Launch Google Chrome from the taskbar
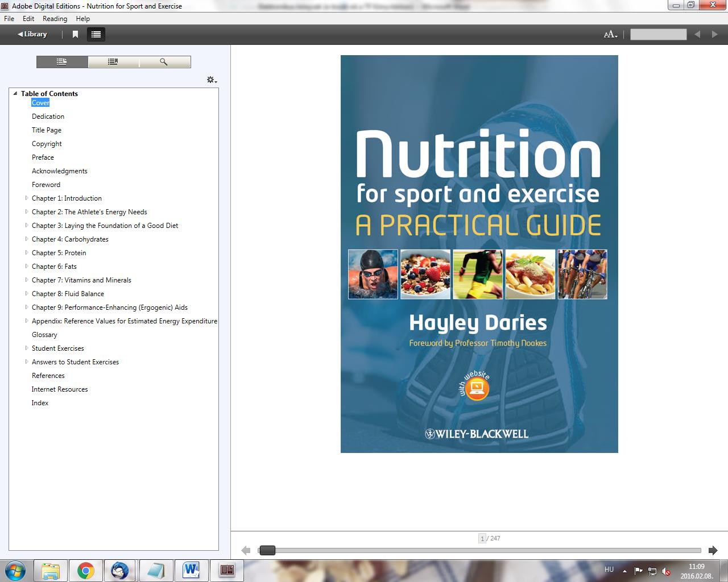 coord(86,571)
